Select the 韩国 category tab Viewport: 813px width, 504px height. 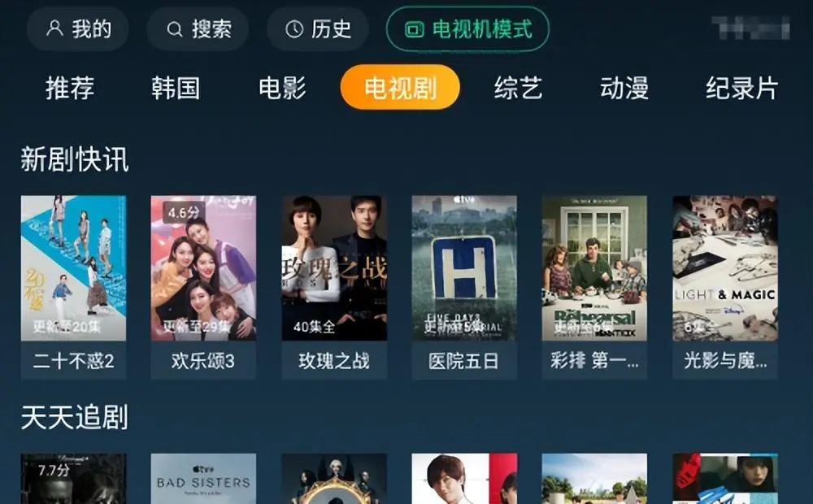click(x=176, y=88)
